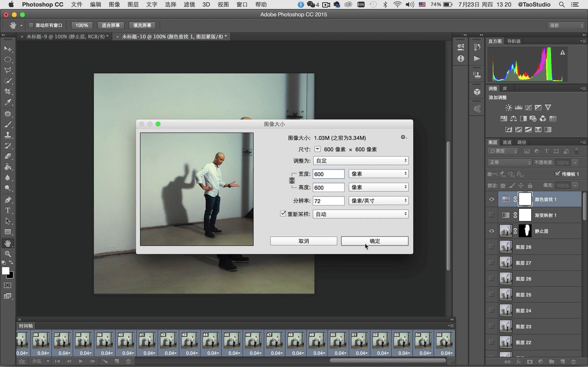Open the 调整为 preset dropdown
Viewport: 588px width, 367px height.
pyautogui.click(x=361, y=161)
